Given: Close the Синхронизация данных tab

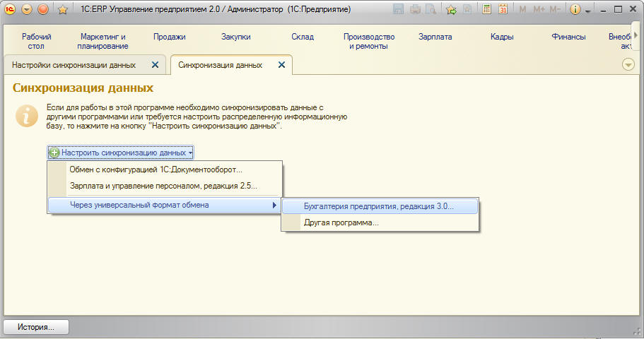Looking at the screenshot, I should coord(281,65).
